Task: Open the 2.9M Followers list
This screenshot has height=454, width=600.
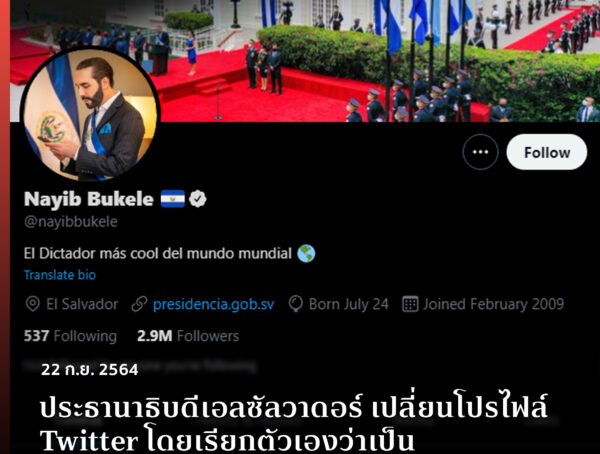Action: point(188,336)
